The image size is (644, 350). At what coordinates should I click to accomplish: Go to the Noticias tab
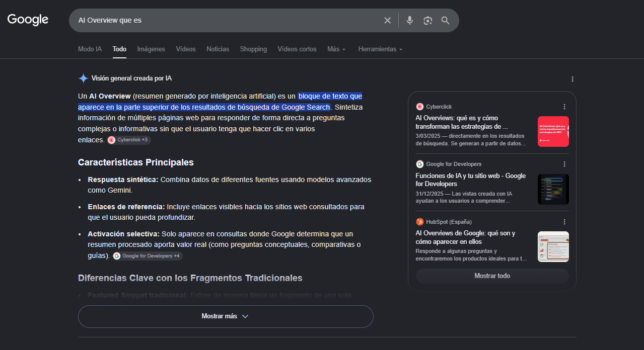click(x=218, y=49)
